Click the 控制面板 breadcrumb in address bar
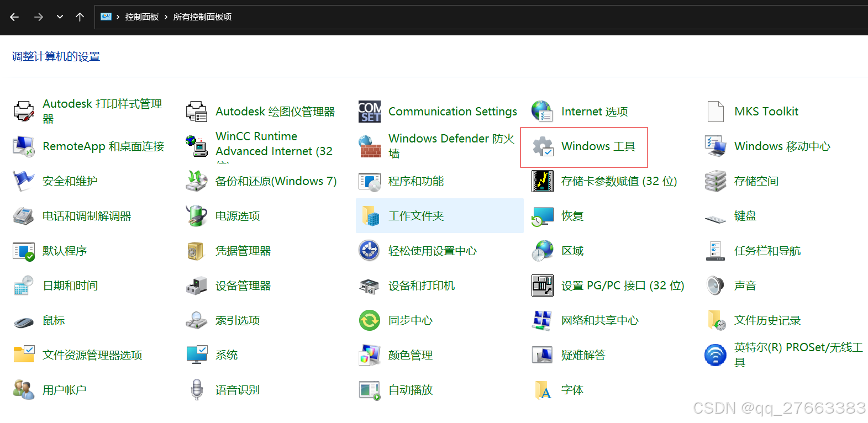Viewport: 868px width, 423px height. [x=142, y=17]
